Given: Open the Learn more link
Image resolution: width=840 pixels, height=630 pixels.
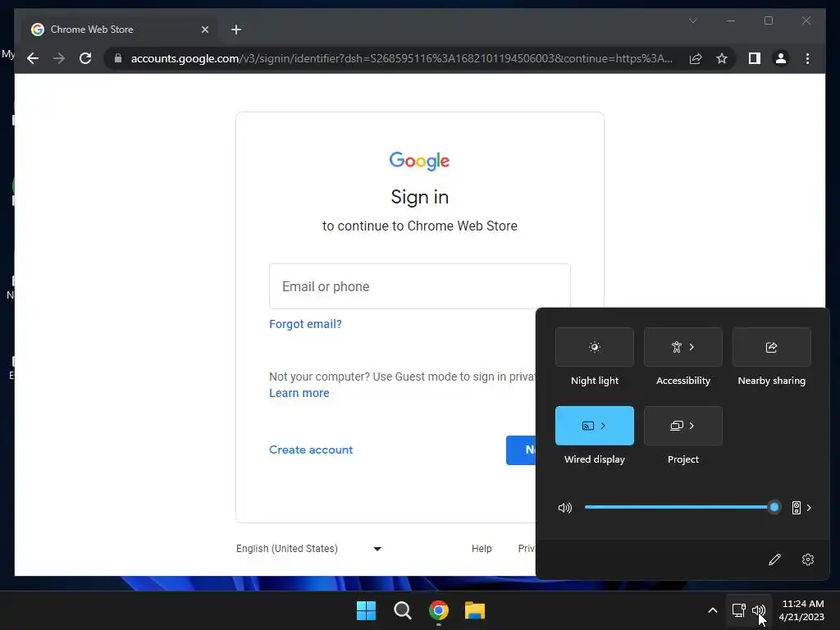Looking at the screenshot, I should (299, 393).
